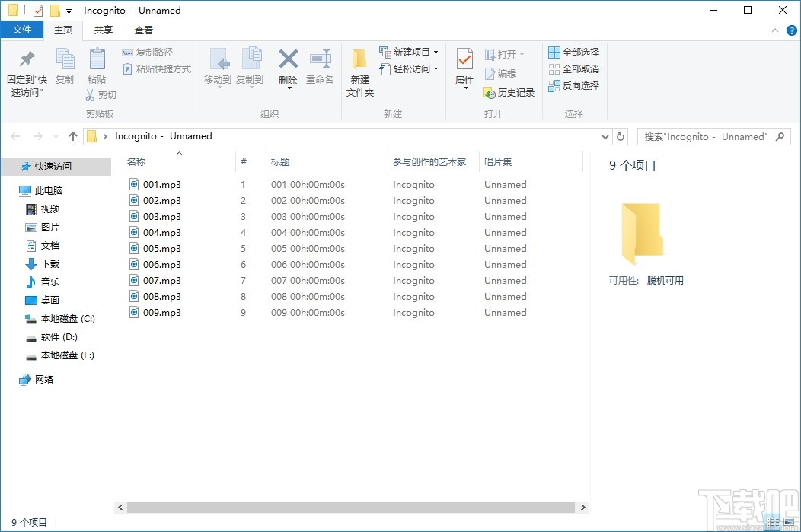801x532 pixels.
Task: Create a new folder with 新建文件夹 icon
Action: point(359,68)
